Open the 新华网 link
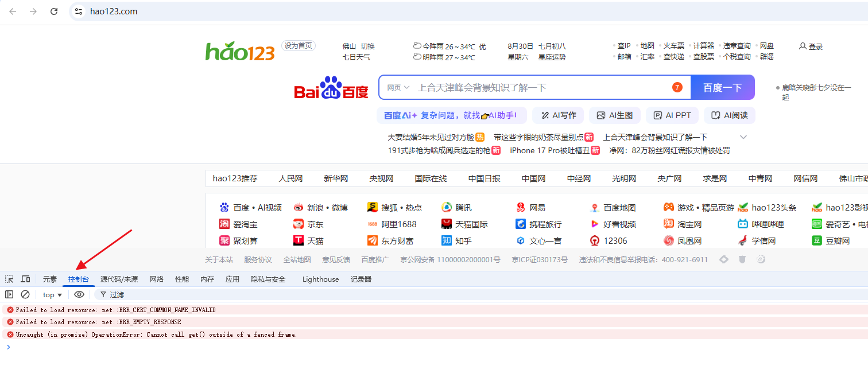Image resolution: width=868 pixels, height=385 pixels. (336, 178)
